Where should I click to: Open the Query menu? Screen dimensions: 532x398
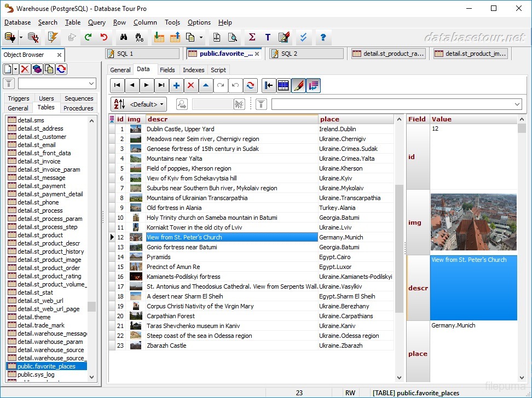click(x=97, y=22)
